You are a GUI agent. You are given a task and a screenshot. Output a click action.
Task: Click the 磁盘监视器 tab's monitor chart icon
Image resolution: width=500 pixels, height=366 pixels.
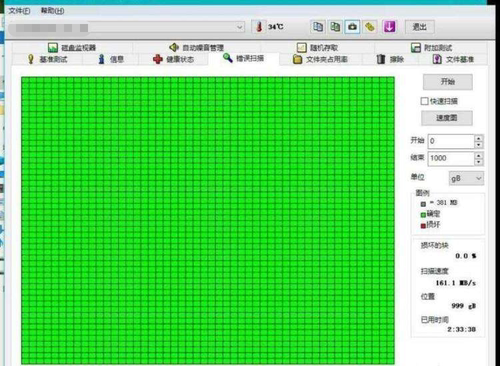(x=53, y=48)
